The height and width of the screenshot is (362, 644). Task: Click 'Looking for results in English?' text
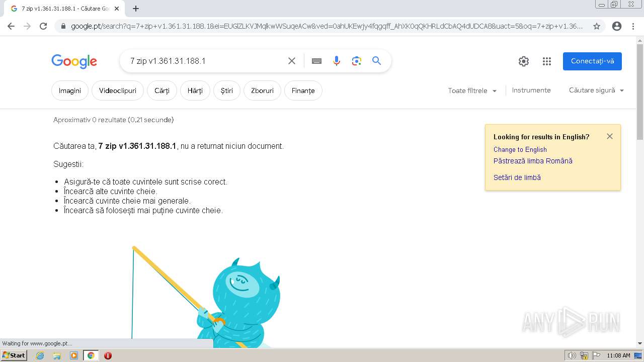541,137
